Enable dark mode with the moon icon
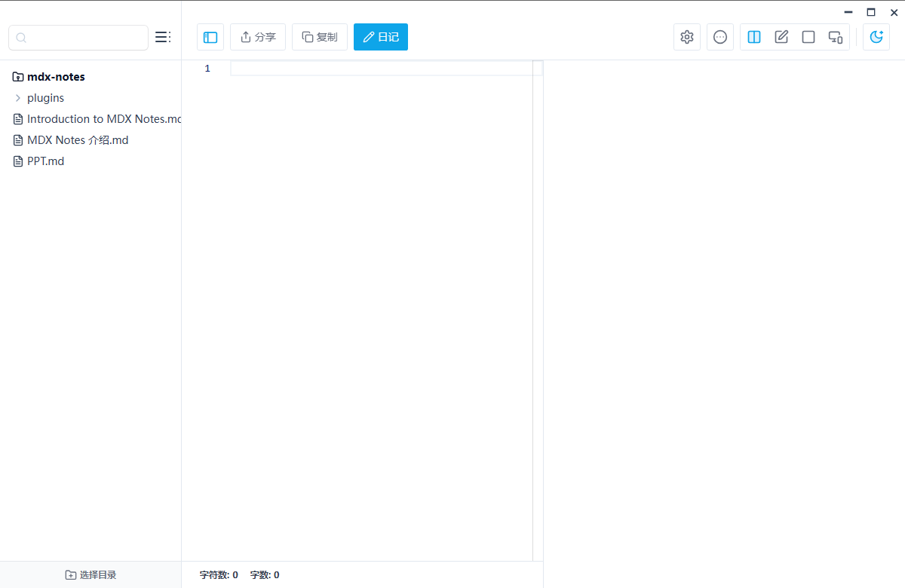The image size is (905, 588). click(876, 36)
